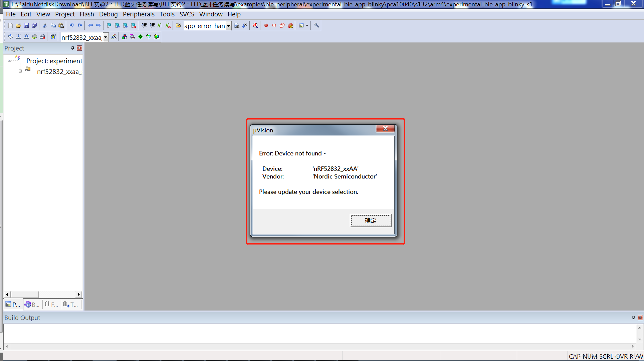Create a new file via toolbar
The image size is (644, 361).
pyautogui.click(x=10, y=25)
